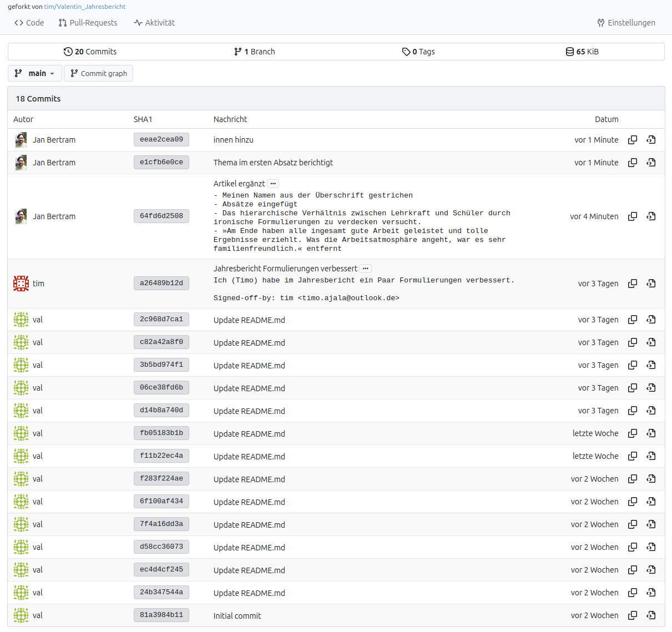Browse source at commit e1cfb6e0ce
Screen dimensions: 672x632
coord(651,163)
